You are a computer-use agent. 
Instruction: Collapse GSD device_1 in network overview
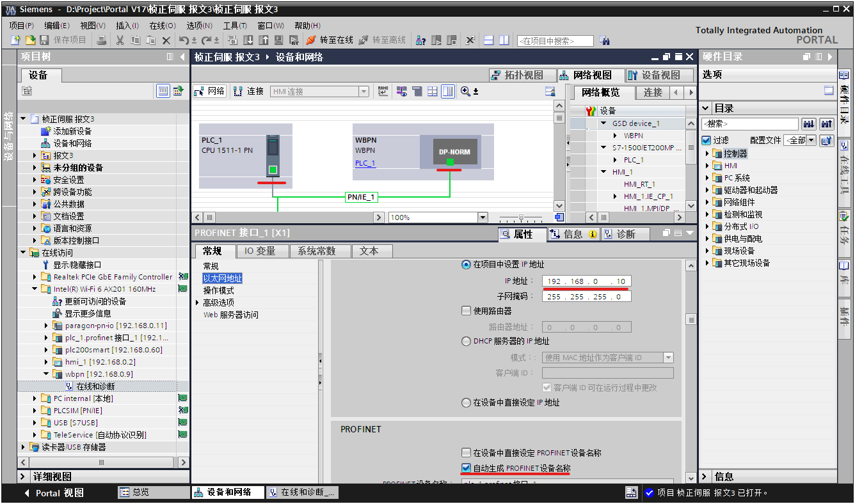click(x=603, y=123)
